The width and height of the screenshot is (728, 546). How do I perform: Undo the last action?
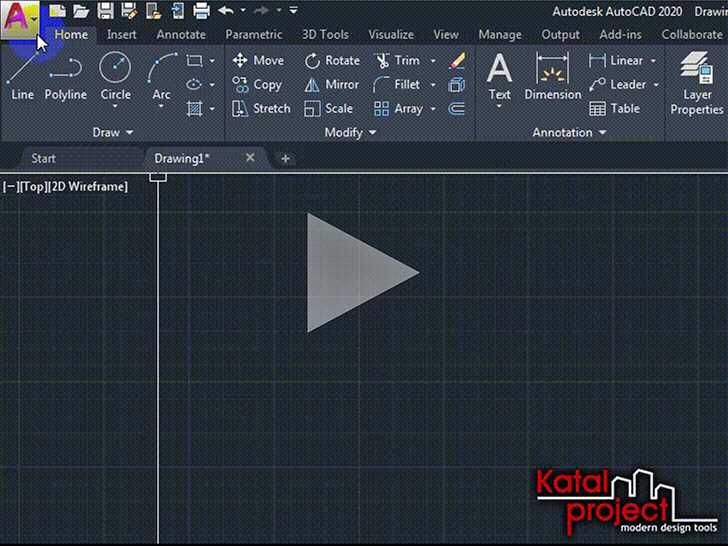pos(226,10)
